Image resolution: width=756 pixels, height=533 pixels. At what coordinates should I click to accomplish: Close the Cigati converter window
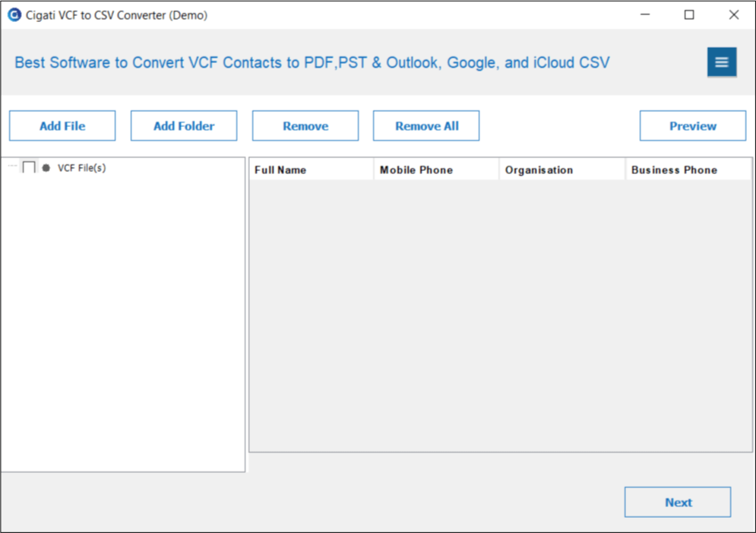coord(734,15)
